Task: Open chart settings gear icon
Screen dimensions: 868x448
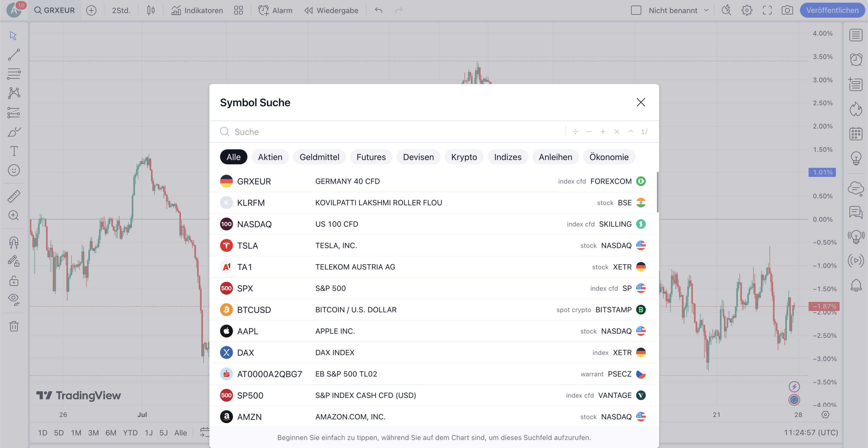Action: click(x=747, y=10)
